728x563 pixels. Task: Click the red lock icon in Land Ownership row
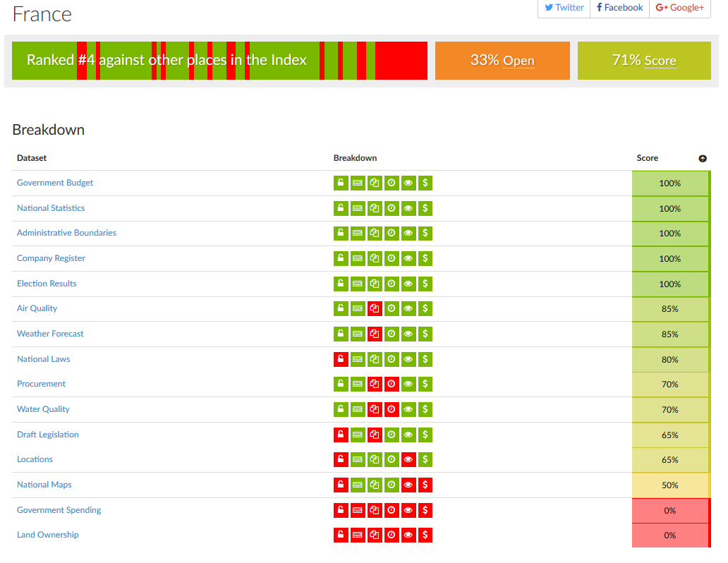341,535
